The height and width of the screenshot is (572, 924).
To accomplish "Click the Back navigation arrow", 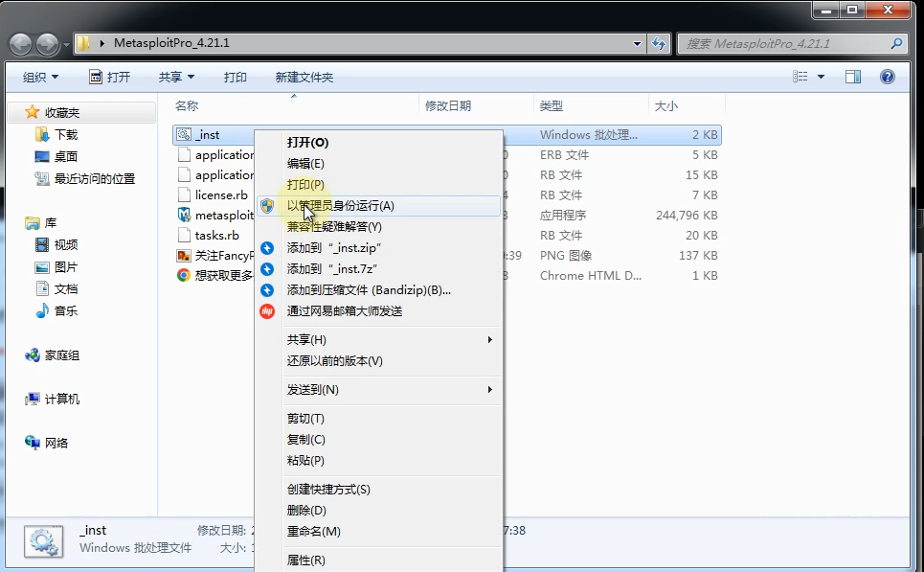I will [21, 44].
